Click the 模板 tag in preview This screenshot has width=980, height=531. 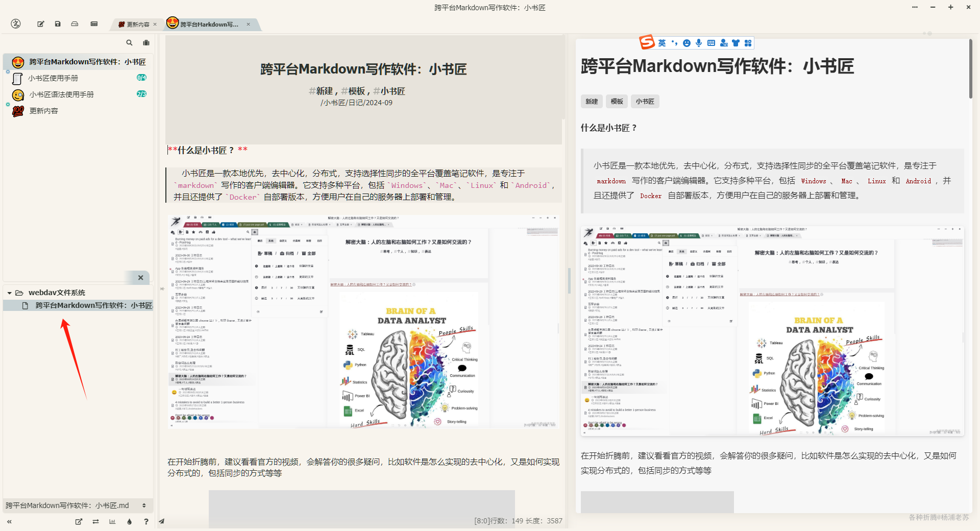tap(617, 101)
